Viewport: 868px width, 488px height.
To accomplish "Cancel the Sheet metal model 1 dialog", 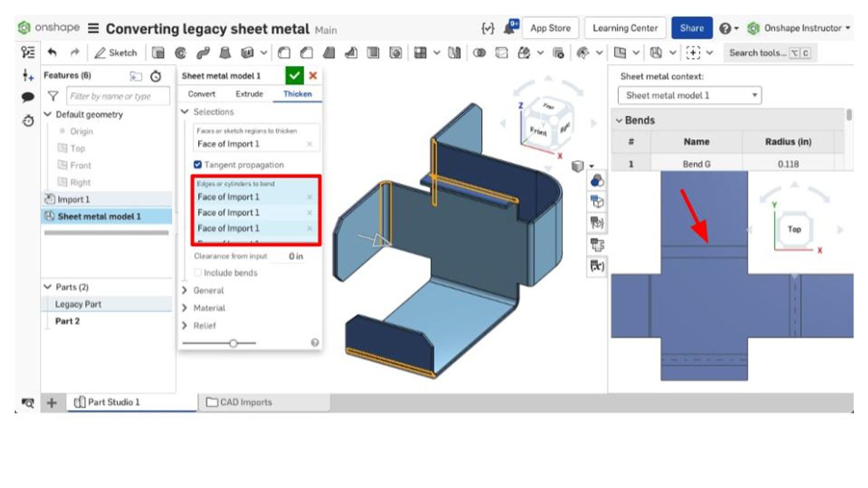I will (313, 76).
